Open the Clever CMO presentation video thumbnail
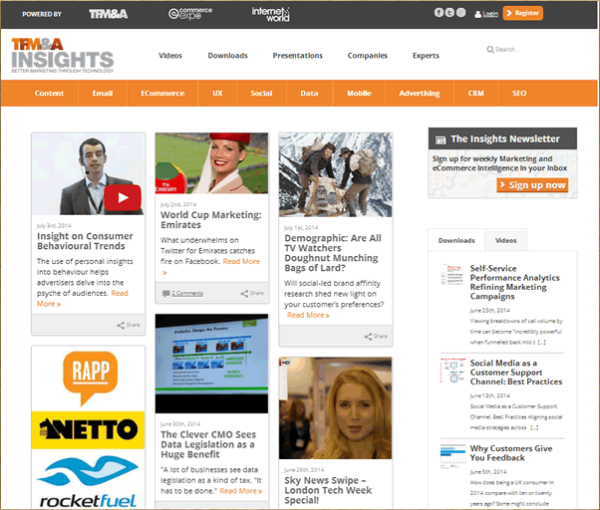The width and height of the screenshot is (600, 510). 212,363
